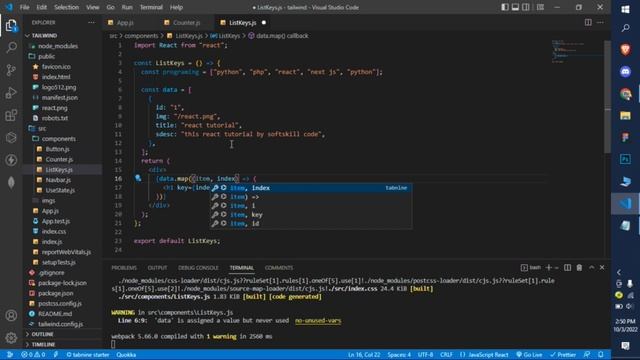This screenshot has height=360, width=640.
Task: Split the terminal panel
Action: 567,267
